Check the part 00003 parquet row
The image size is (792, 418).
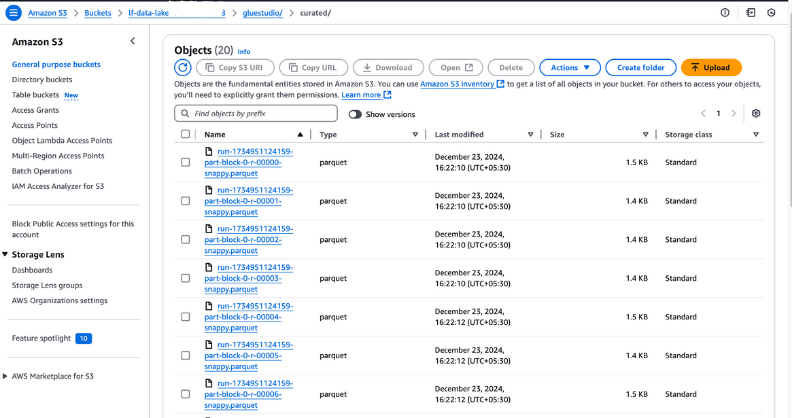pyautogui.click(x=185, y=278)
